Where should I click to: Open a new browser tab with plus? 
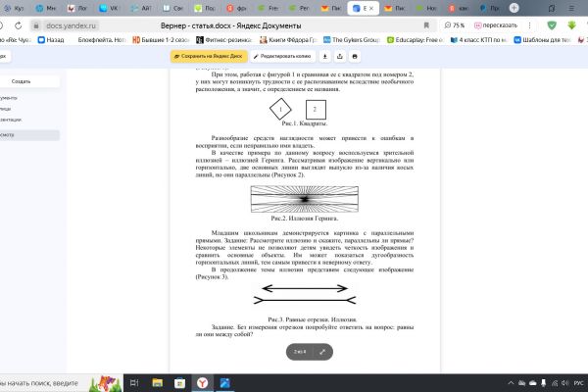pyautogui.click(x=514, y=8)
